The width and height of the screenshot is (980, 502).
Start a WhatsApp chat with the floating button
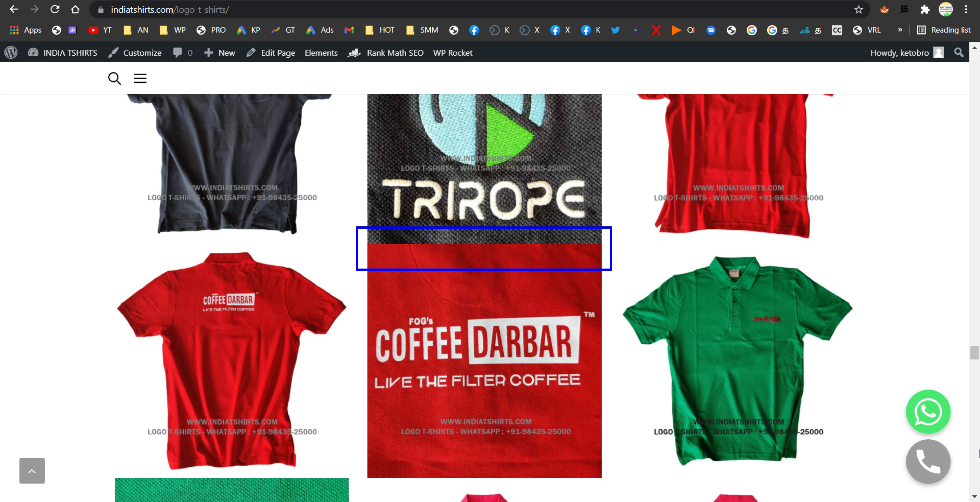pos(928,412)
